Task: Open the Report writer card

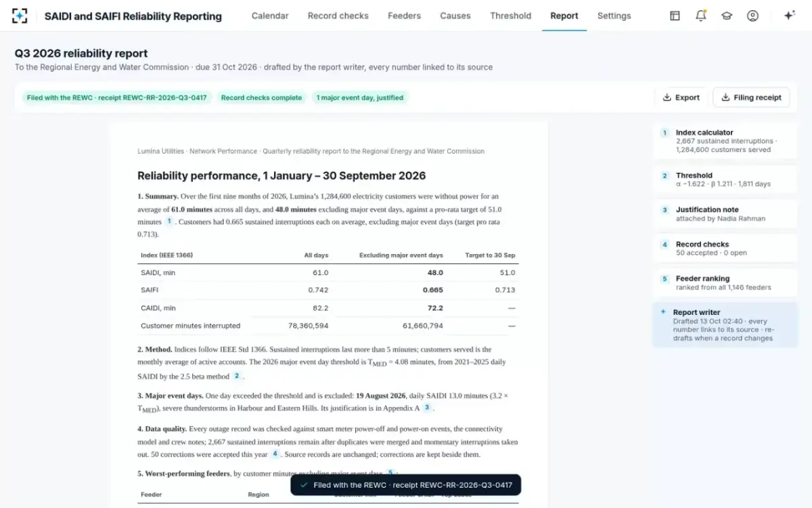Action: [x=725, y=325]
